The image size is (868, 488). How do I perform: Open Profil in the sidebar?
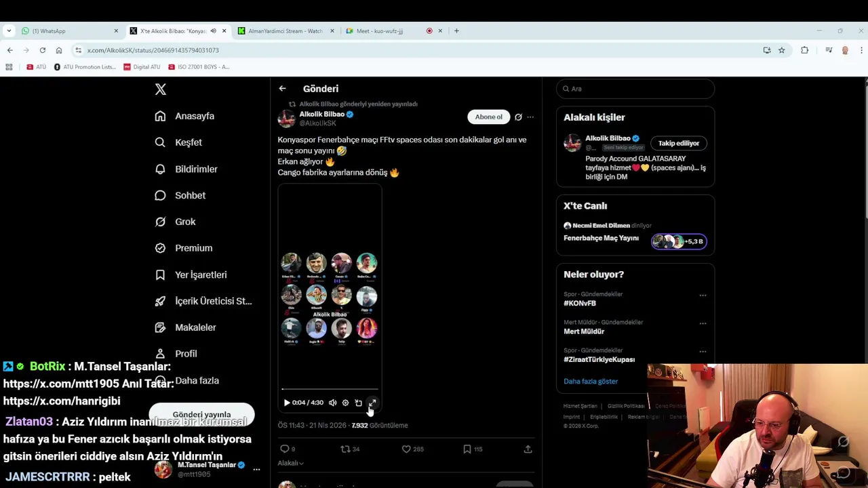pos(176,354)
